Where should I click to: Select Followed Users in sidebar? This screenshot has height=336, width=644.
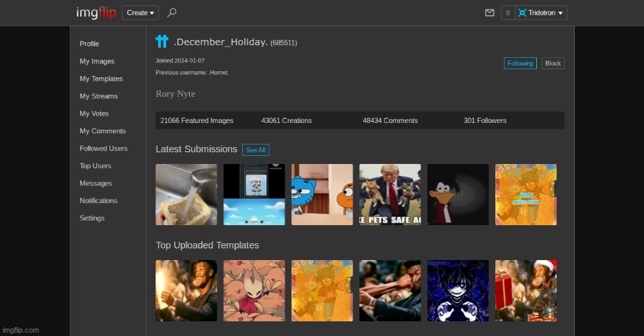[103, 149]
